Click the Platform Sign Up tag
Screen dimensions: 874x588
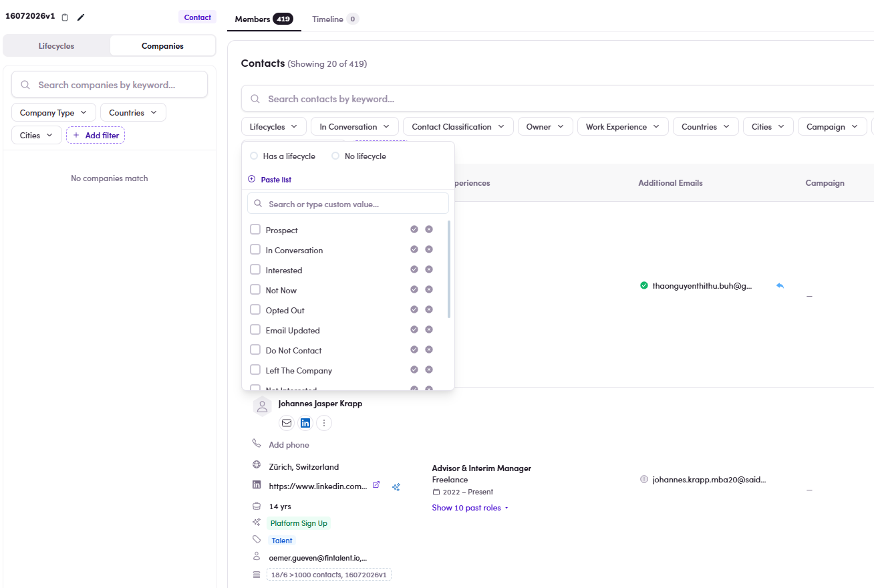299,524
